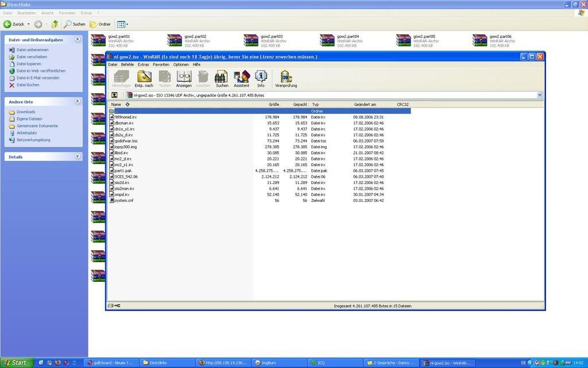Open Gemeinsame Dokumente link
The width and height of the screenshot is (588, 368).
coord(37,126)
